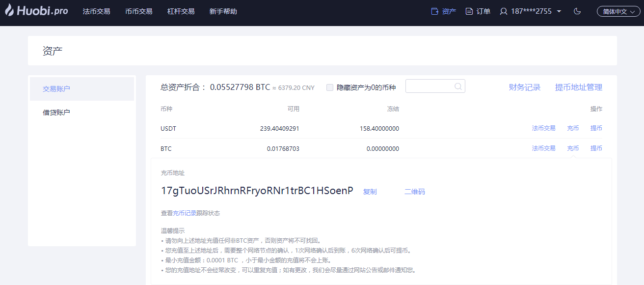Show the 二维码 QR code
The image size is (644, 285).
[x=414, y=192]
